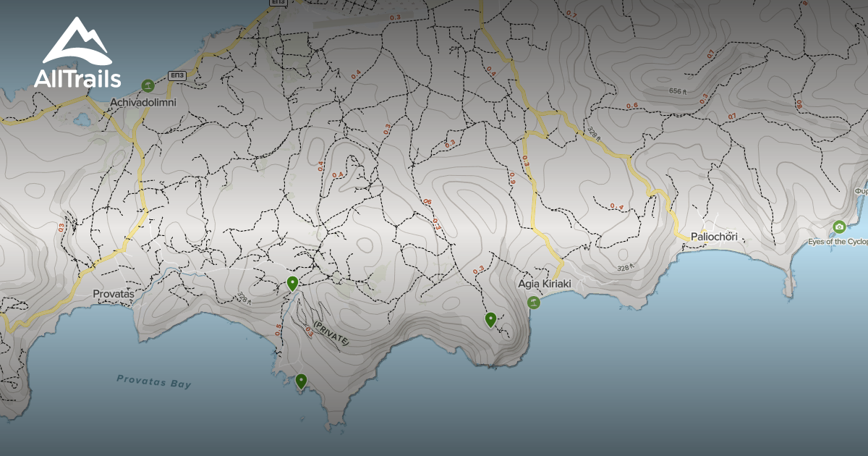This screenshot has height=456, width=868.
Task: Click the green pin marker on the southern peninsula
Action: 303,379
